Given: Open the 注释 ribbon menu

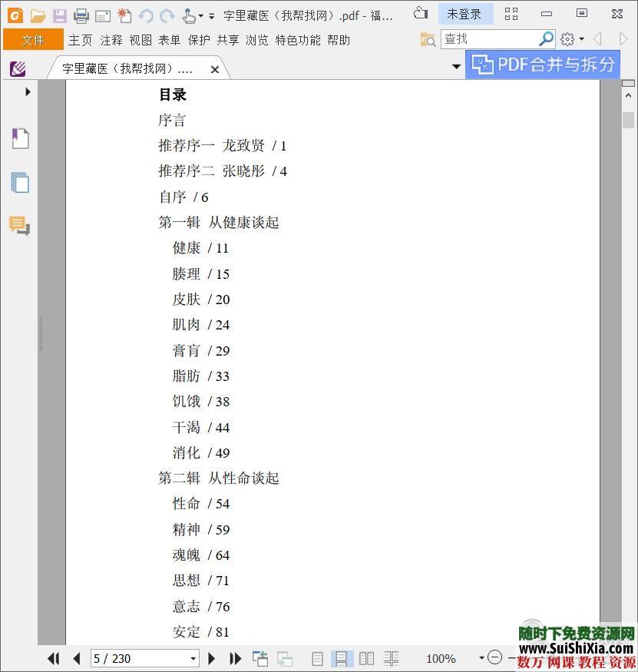Looking at the screenshot, I should (111, 41).
